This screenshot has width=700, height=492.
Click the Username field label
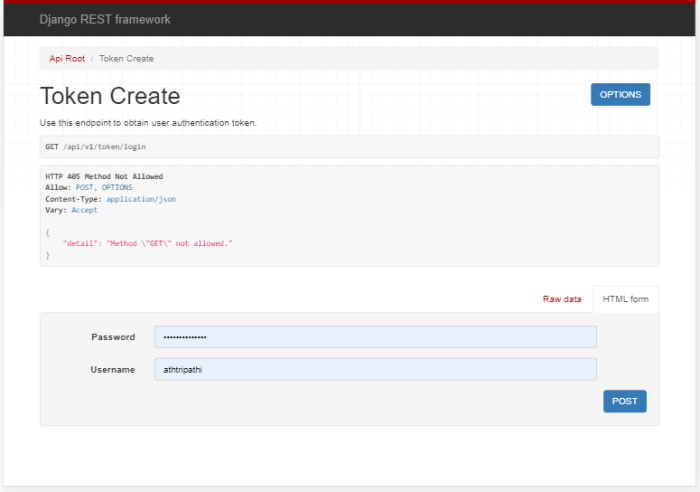click(x=112, y=370)
